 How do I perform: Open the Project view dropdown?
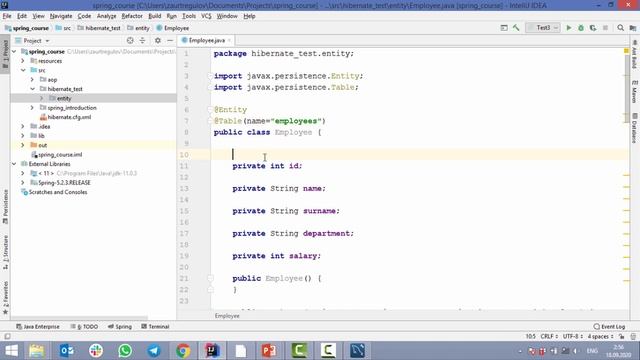(x=32, y=40)
